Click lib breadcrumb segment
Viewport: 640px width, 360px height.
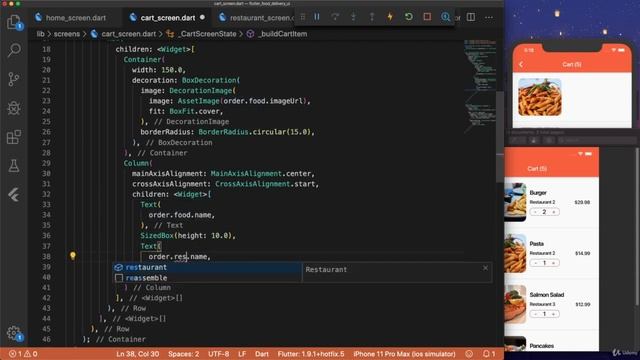point(40,34)
